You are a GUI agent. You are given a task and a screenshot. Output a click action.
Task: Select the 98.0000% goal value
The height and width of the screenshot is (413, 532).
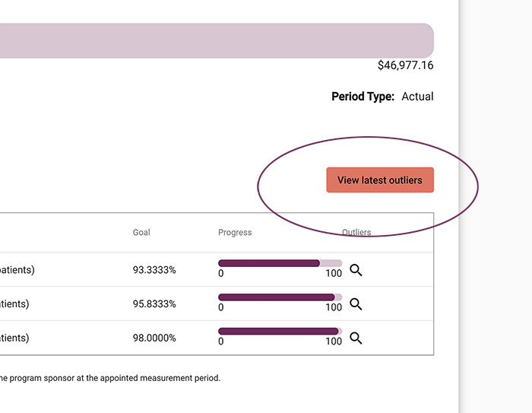pyautogui.click(x=154, y=338)
